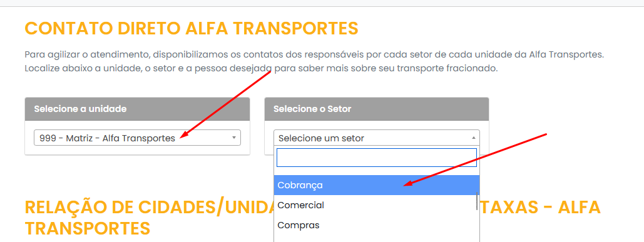Select the Cobrança option
Screen dimensions: 644x242
tap(377, 185)
